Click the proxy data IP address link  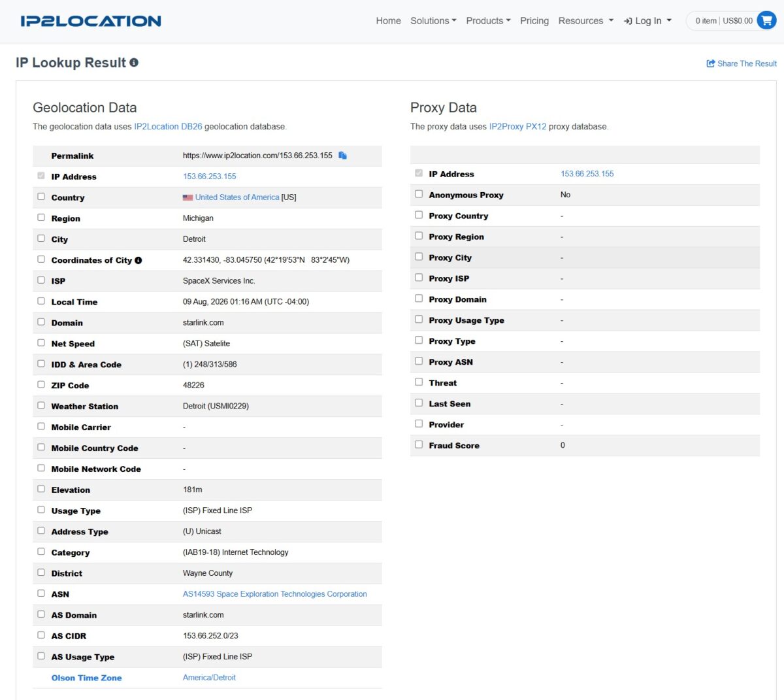(x=587, y=174)
